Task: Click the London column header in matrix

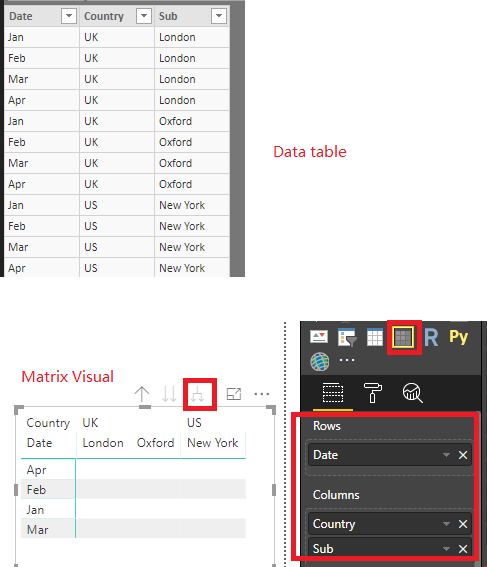Action: pyautogui.click(x=103, y=443)
